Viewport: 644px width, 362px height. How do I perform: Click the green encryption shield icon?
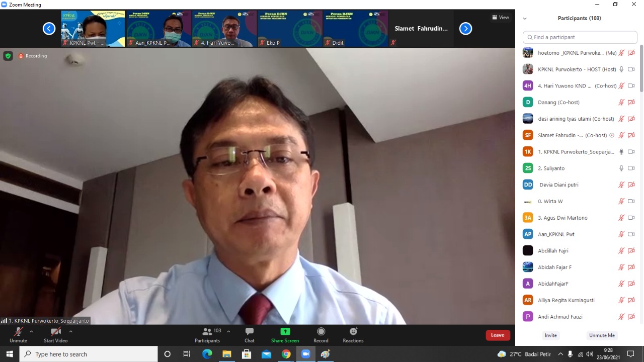(8, 56)
